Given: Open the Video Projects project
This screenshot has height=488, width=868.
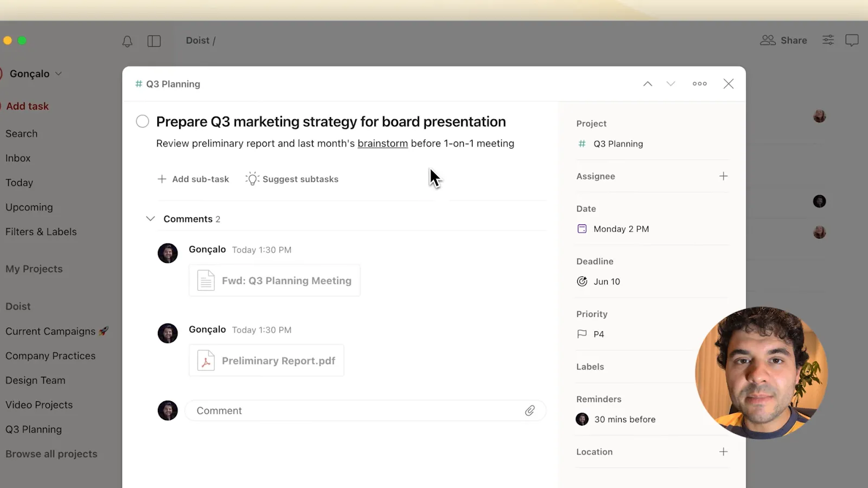Looking at the screenshot, I should 39,405.
